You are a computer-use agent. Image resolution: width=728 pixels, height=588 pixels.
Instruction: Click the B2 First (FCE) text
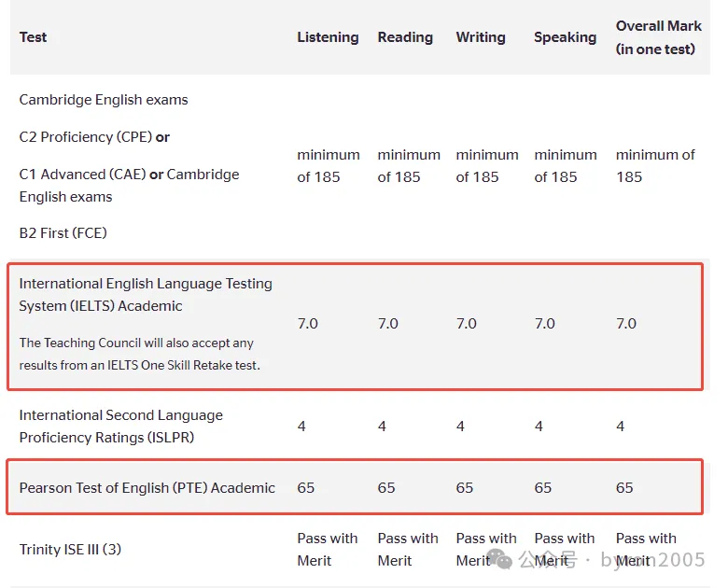point(63,232)
